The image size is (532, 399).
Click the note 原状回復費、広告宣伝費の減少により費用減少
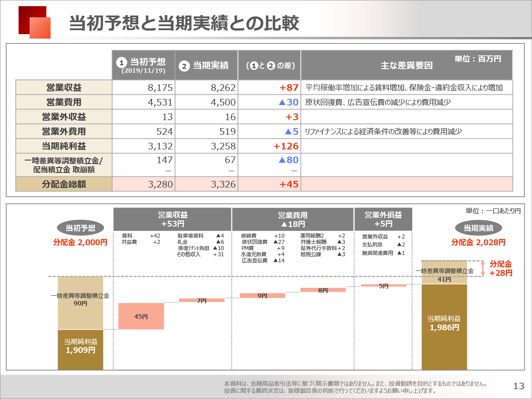[x=378, y=102]
